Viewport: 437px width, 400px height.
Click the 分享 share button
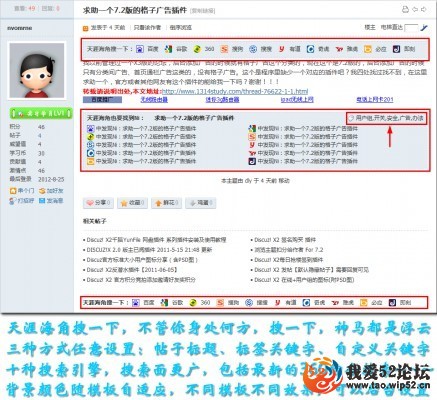98,203
